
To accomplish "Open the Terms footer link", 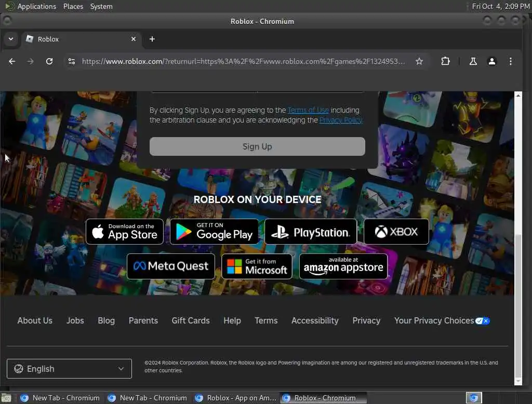I will coord(266,320).
